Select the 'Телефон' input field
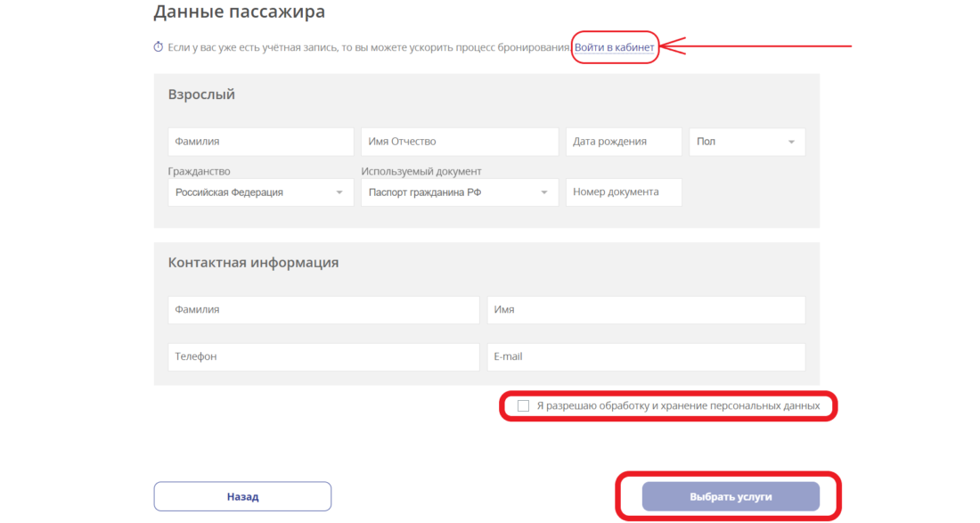980x523 pixels. coord(323,356)
